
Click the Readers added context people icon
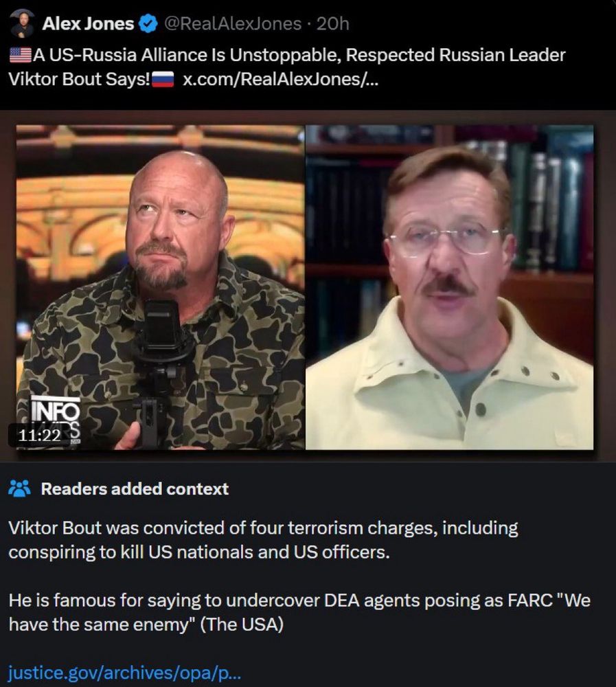click(x=19, y=488)
